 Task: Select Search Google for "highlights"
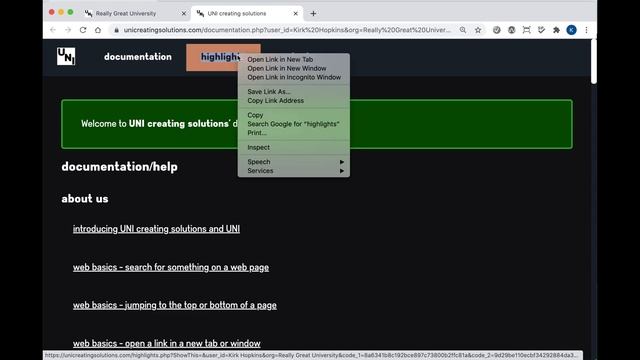click(x=293, y=124)
